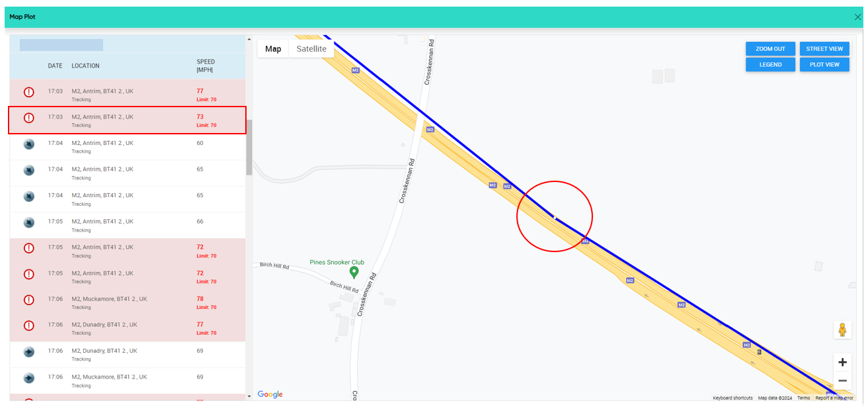Close the Map Plot dialog
Image resolution: width=868 pixels, height=407 pixels.
point(858,17)
